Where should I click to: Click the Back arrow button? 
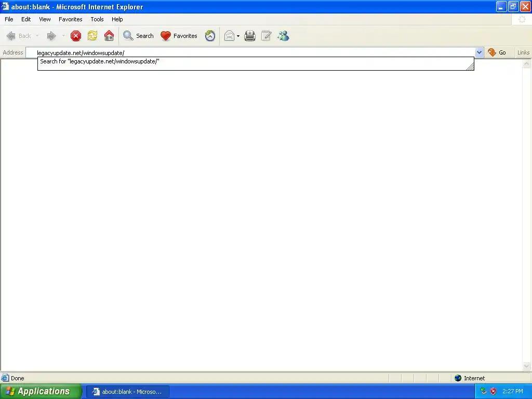coord(19,36)
